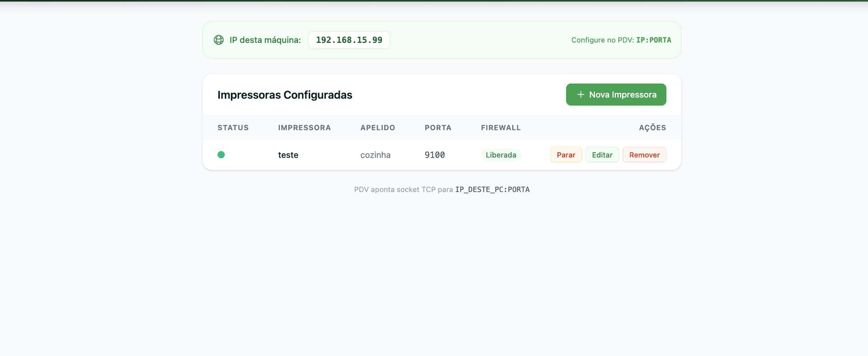Stop the teste printer with Parar

click(566, 155)
